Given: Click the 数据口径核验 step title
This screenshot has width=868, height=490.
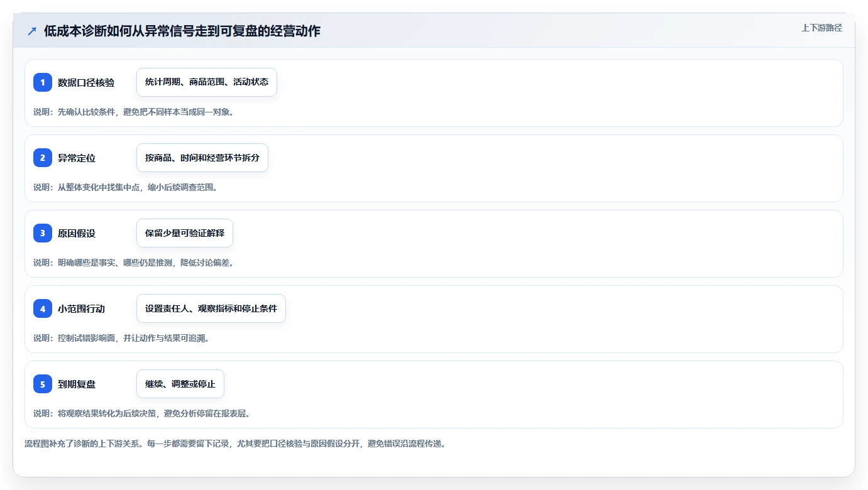Looking at the screenshot, I should 86,83.
